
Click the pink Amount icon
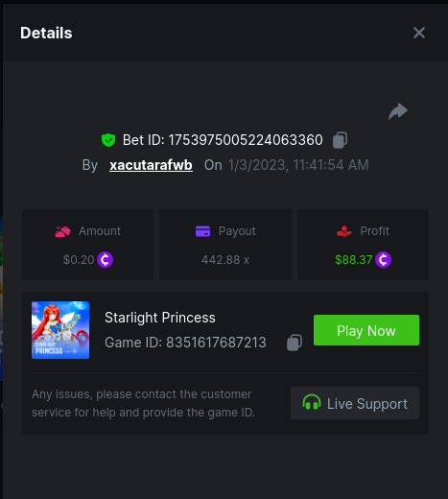tap(62, 231)
